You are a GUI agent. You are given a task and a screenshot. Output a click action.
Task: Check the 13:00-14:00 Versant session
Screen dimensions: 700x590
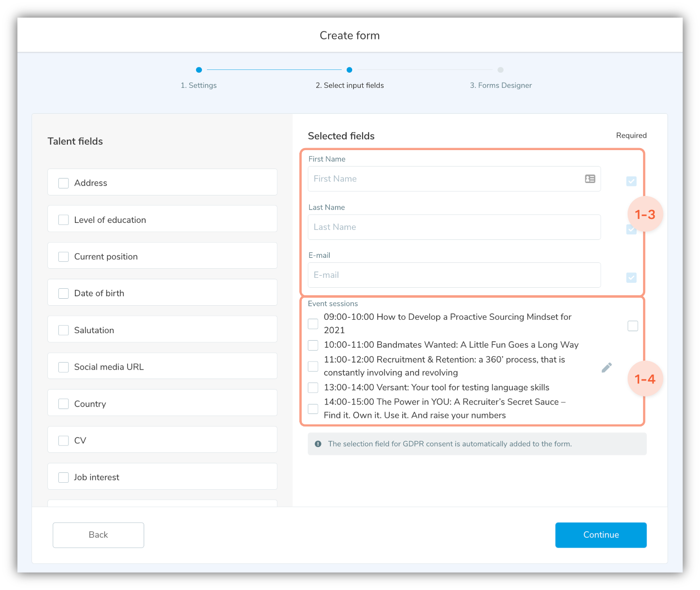(x=313, y=388)
